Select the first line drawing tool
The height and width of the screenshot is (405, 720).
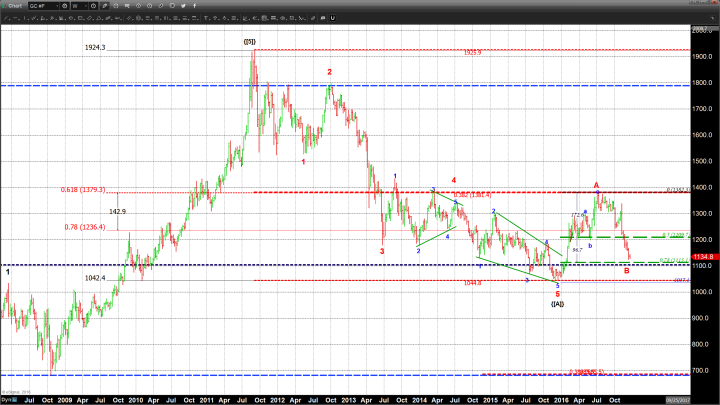point(6,18)
